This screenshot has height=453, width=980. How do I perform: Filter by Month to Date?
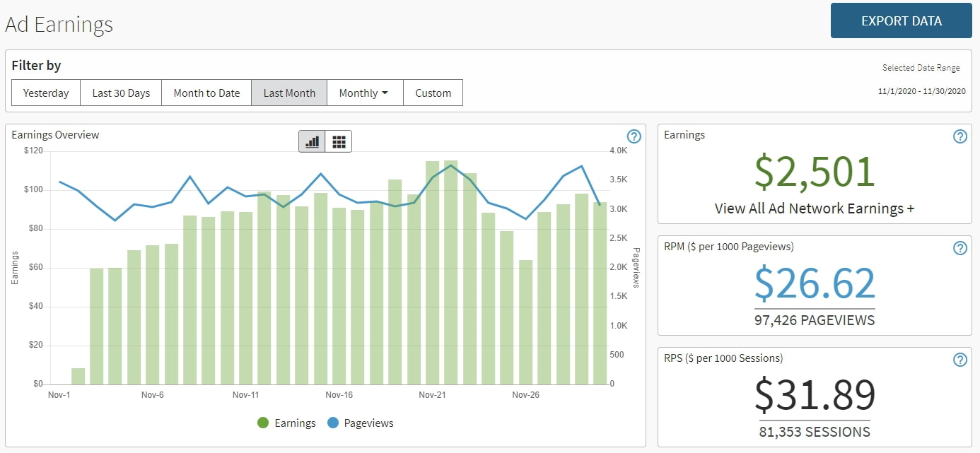coord(206,93)
